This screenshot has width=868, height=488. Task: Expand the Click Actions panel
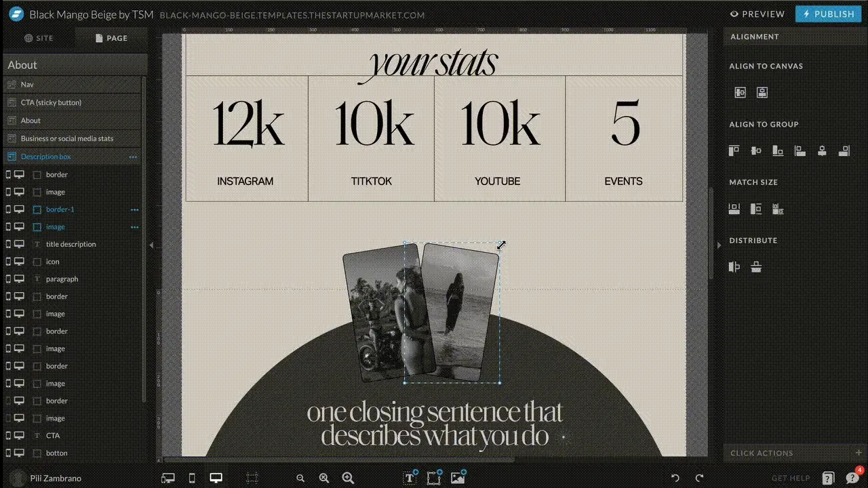[x=859, y=453]
